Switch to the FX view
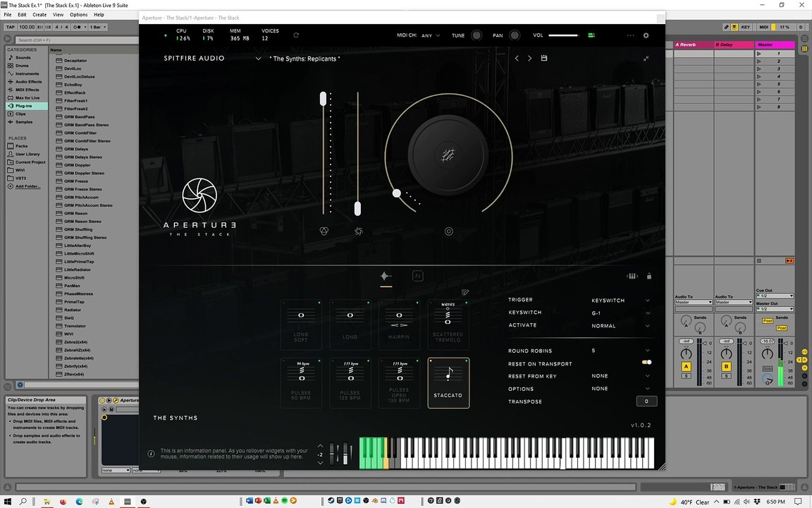The image size is (812, 508). tap(418, 276)
